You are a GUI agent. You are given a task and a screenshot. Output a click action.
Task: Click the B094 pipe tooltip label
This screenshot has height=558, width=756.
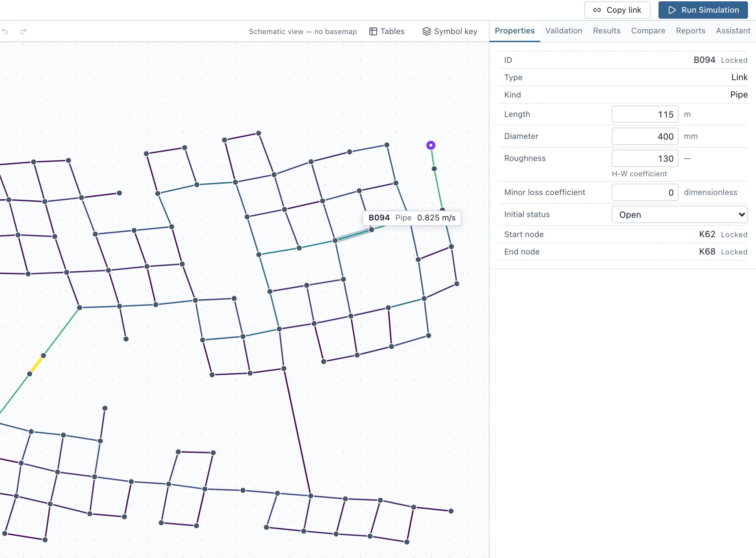click(x=412, y=218)
